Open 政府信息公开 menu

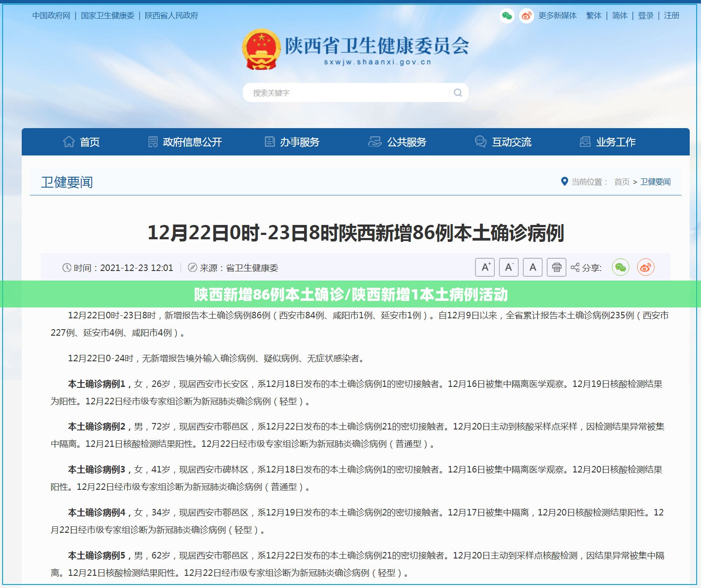click(x=192, y=142)
